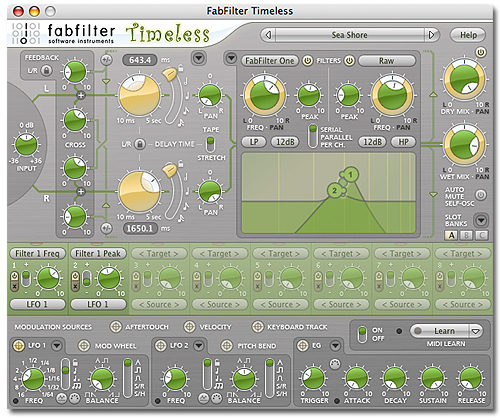Click the +/- invert button beside 1650.1 ms
This screenshot has width=500, height=420.
point(106,228)
